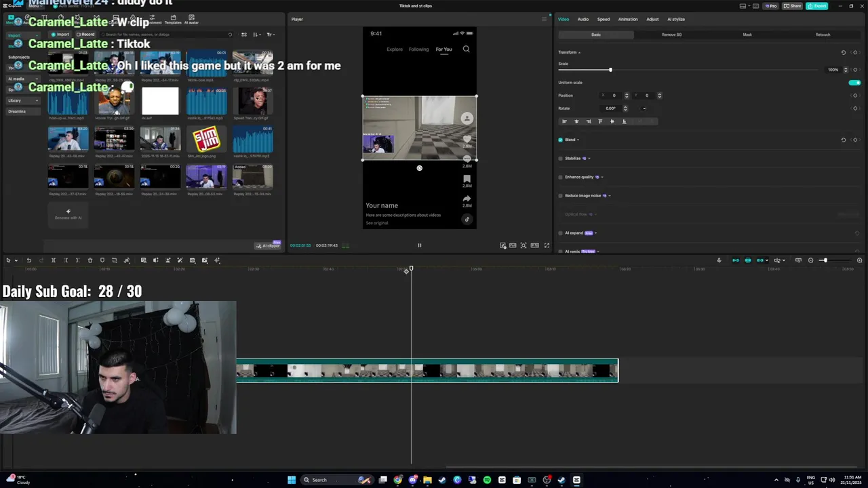Click the align right icon
This screenshot has height=488, width=868.
pos(588,121)
